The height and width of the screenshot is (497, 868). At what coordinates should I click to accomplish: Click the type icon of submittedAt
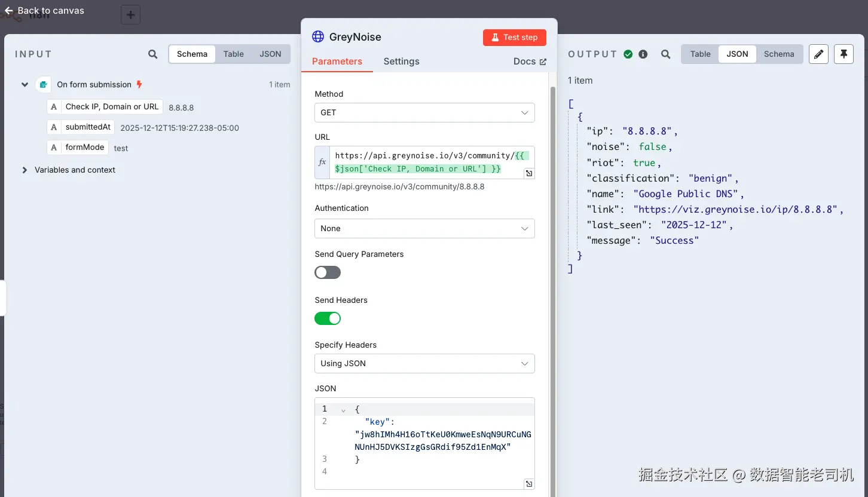click(x=54, y=127)
